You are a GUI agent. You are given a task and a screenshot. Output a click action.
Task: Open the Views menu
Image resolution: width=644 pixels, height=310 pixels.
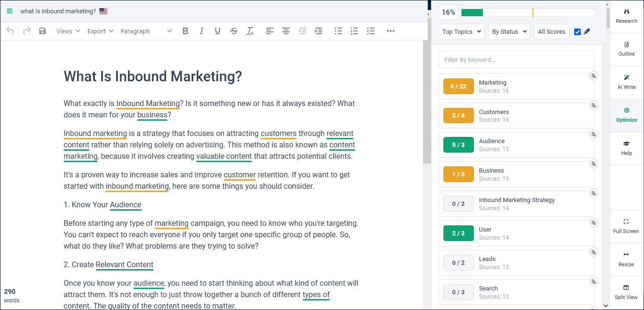[67, 30]
